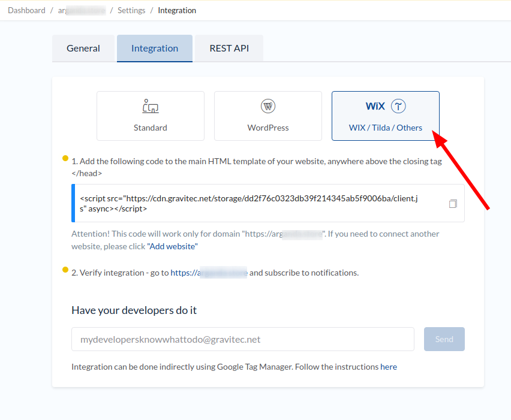Open the blurred site link in step 2
The width and height of the screenshot is (511, 420).
pyautogui.click(x=209, y=273)
